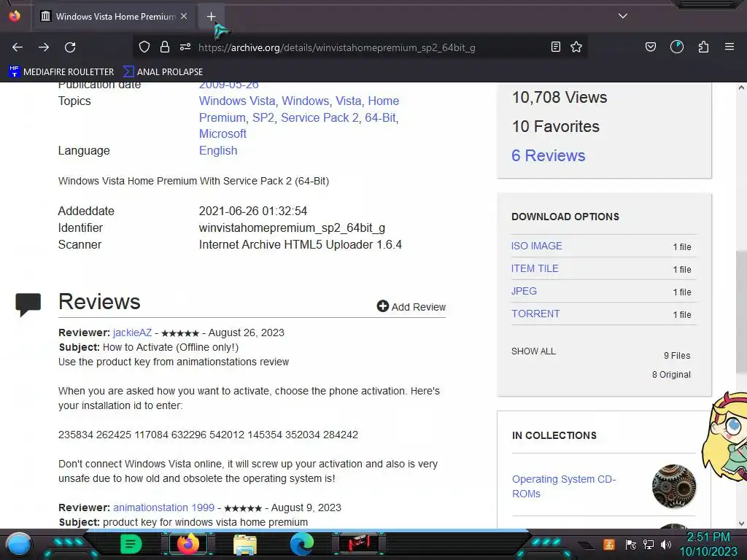
Task: Click the site padlock security icon
Action: pos(165,47)
